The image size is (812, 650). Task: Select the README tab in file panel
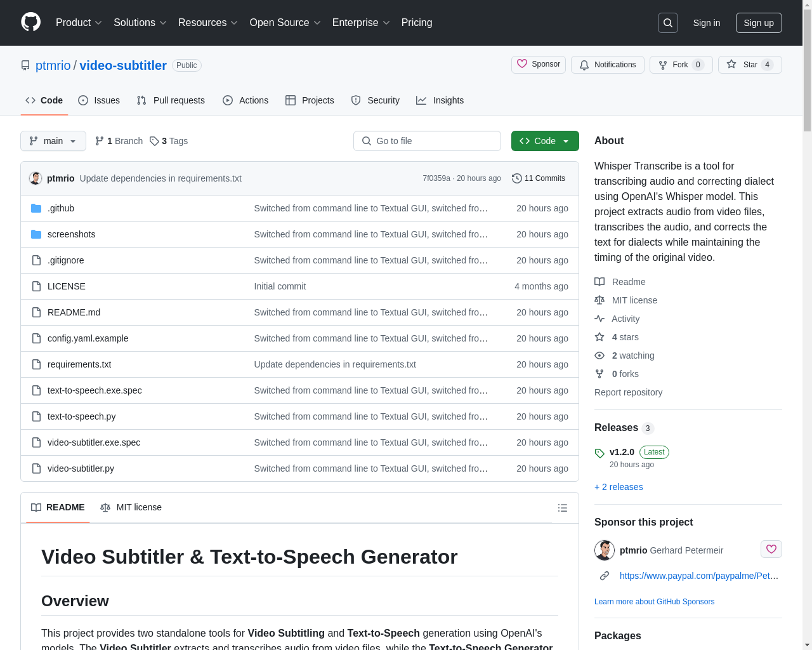click(58, 507)
